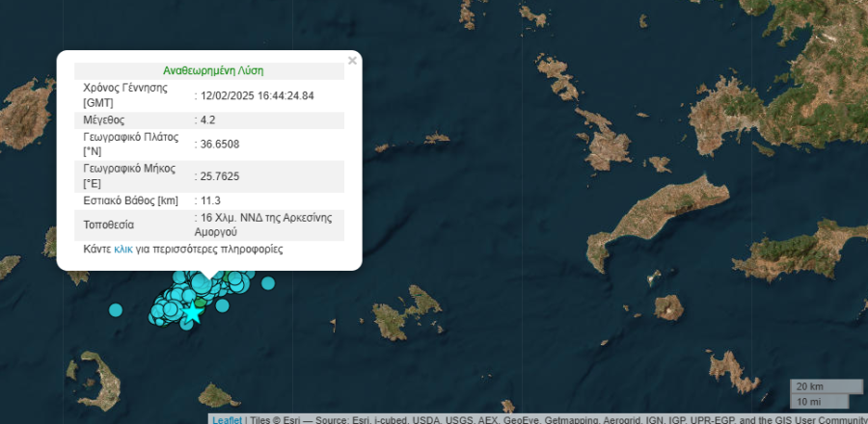
Task: Open the 'κλικ' link for more information
Action: pos(123,249)
